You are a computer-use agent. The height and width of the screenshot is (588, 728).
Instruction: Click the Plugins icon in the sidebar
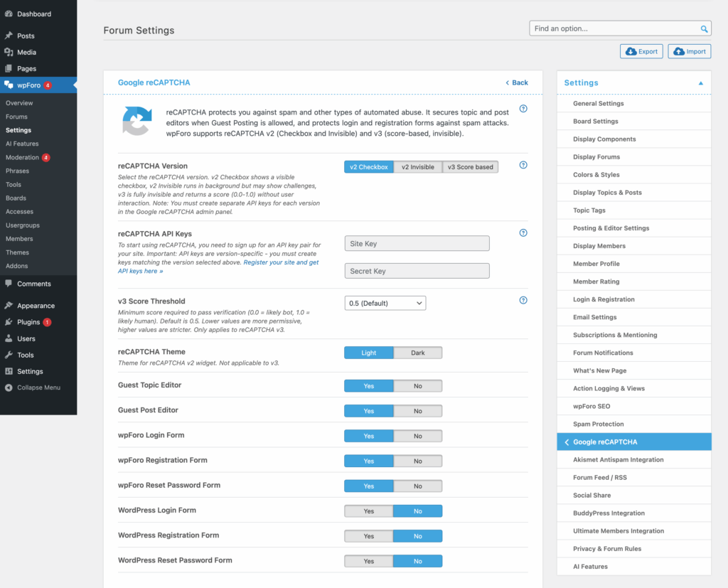pos(9,322)
